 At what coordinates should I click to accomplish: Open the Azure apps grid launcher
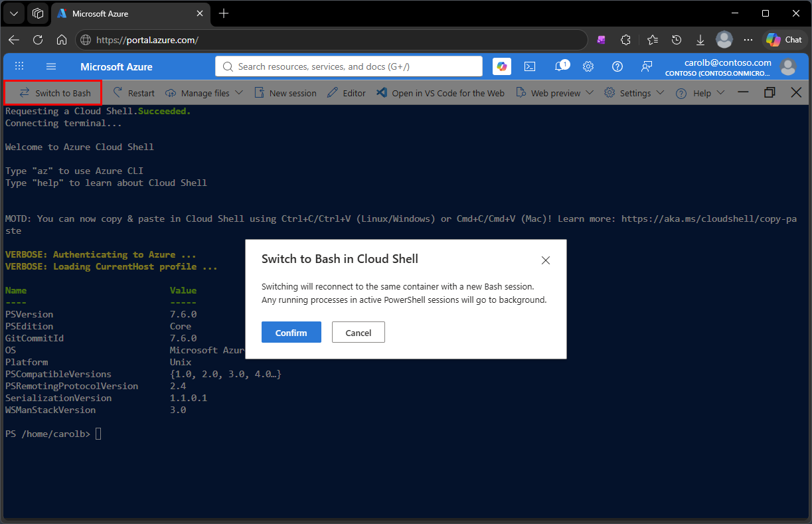(x=19, y=66)
